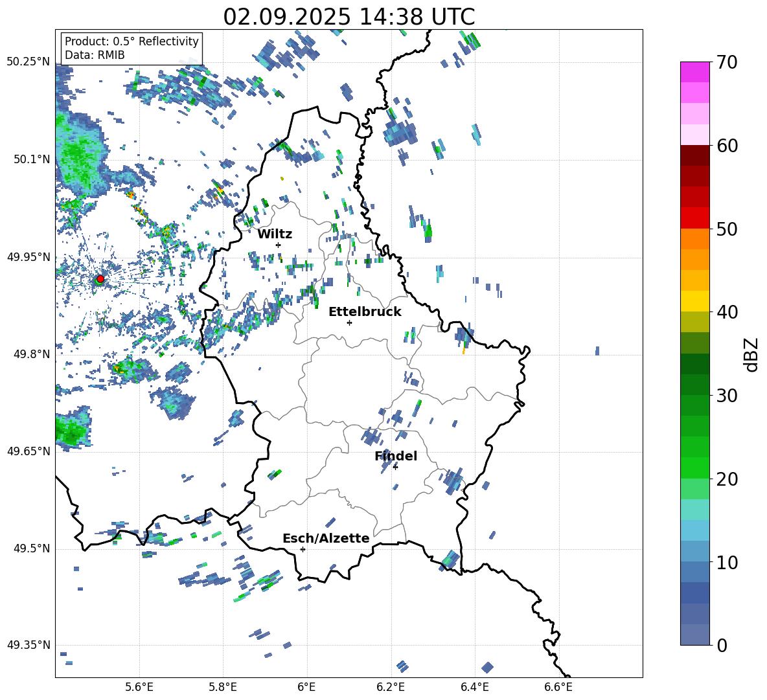
Task: Click the 50.25°N latitude label
Action: point(29,62)
